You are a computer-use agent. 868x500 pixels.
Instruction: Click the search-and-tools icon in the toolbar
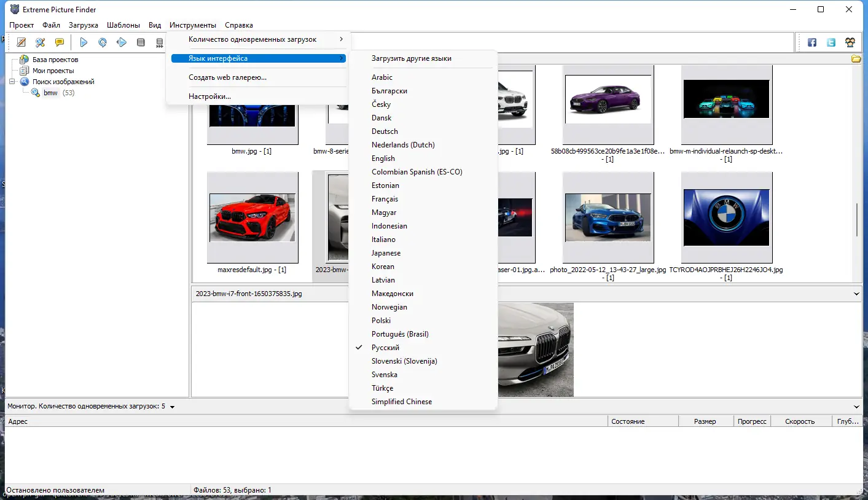[40, 42]
